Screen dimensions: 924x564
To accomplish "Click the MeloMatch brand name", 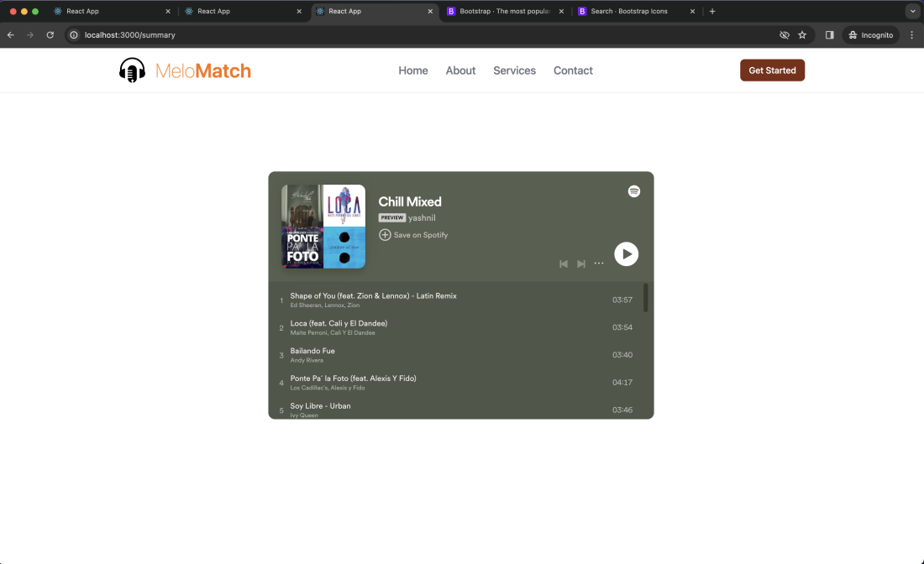I will pos(203,70).
